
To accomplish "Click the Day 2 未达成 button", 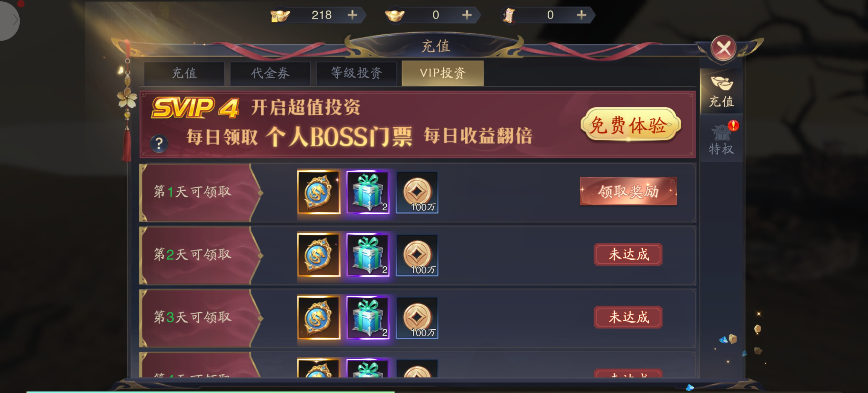I will point(628,254).
